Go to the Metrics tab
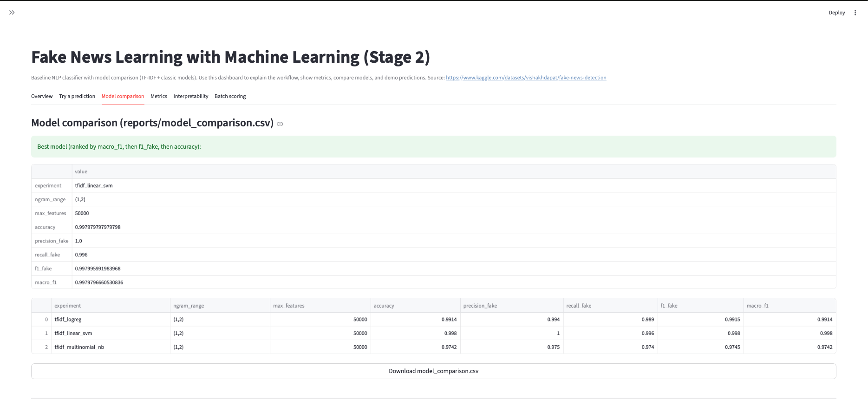This screenshot has width=868, height=407. (159, 96)
